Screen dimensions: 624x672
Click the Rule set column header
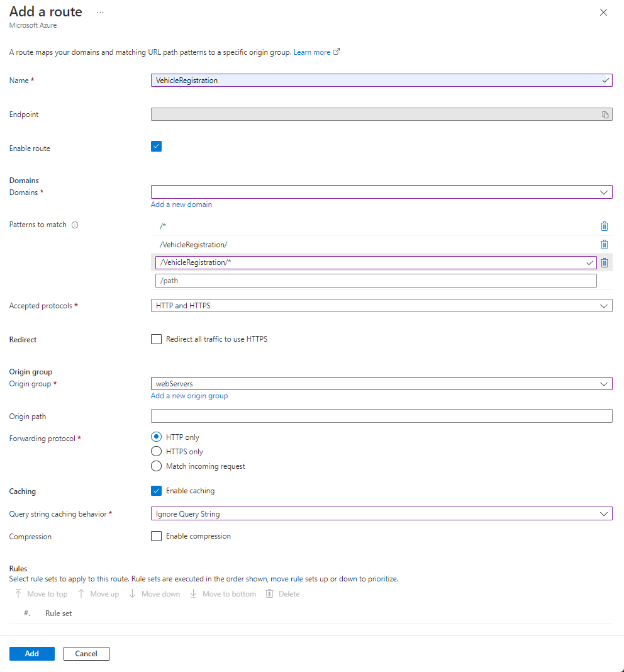coord(58,613)
